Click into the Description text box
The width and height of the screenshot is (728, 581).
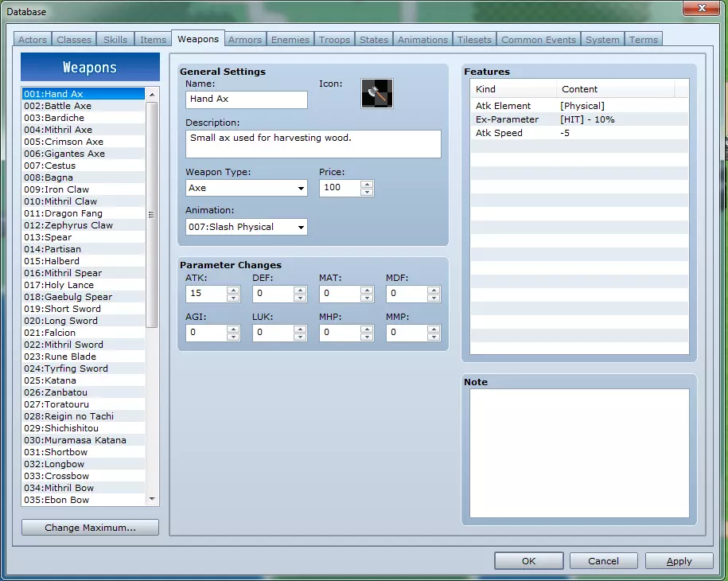pos(313,144)
